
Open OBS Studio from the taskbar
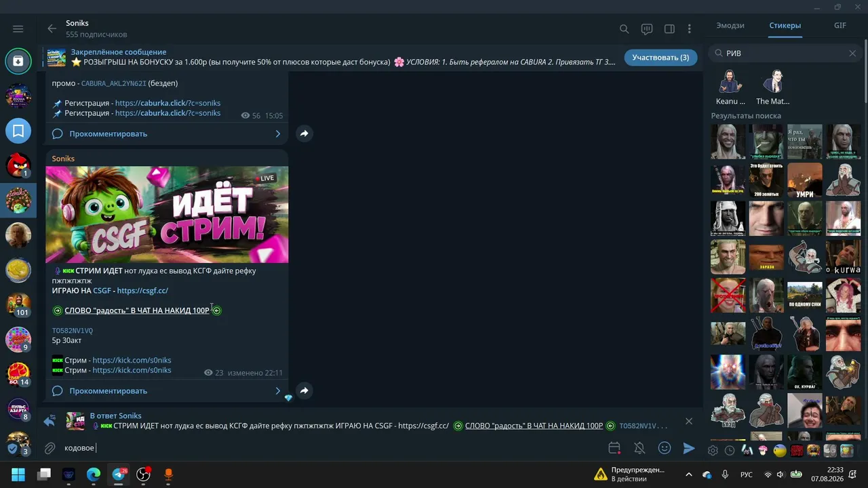click(x=143, y=474)
